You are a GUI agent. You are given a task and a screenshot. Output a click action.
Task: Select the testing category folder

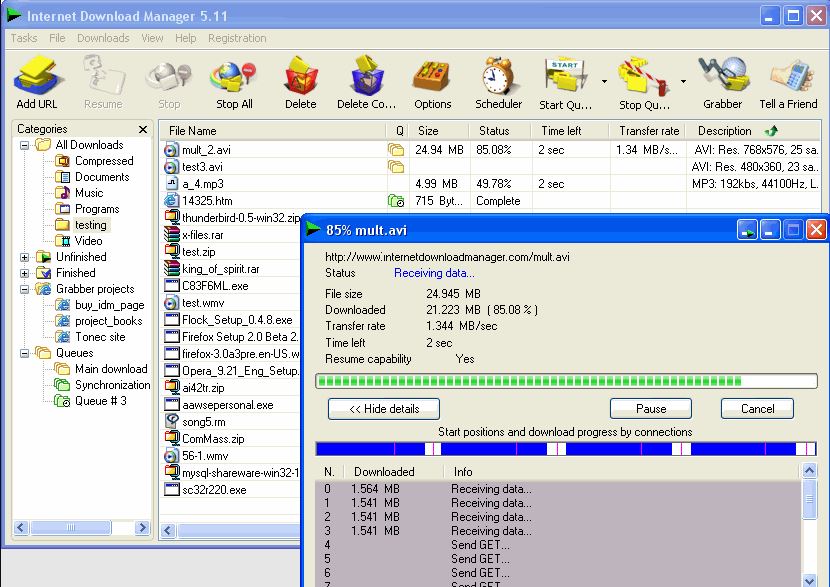(83, 225)
